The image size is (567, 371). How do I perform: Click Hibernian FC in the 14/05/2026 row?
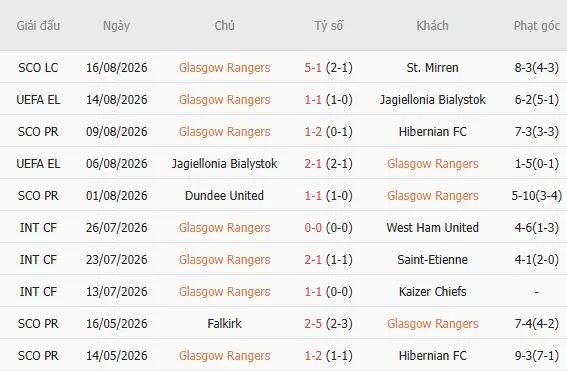pos(432,355)
